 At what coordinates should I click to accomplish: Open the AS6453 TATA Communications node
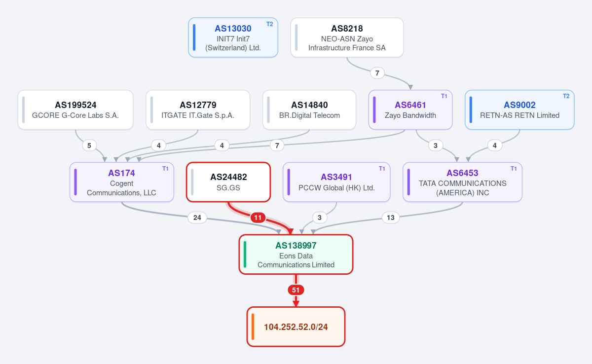tap(462, 182)
